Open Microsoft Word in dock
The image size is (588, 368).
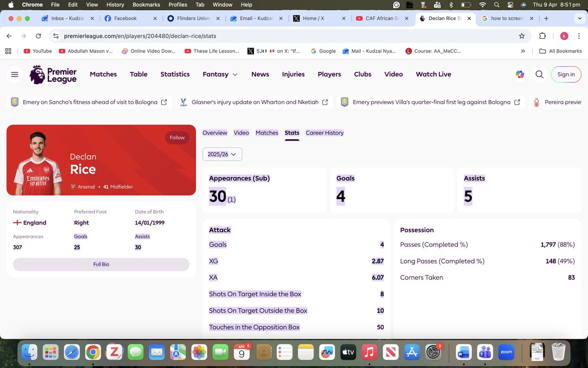[464, 352]
